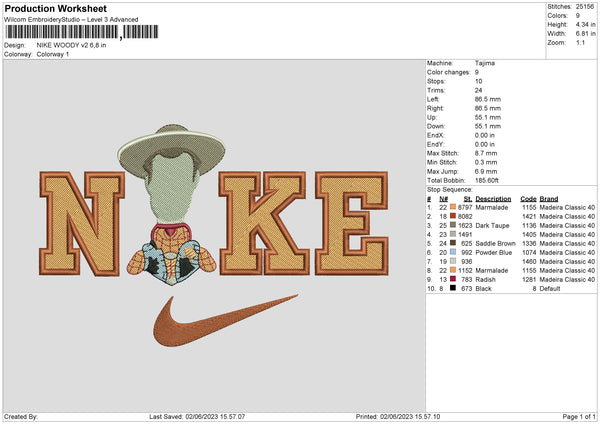Click the embroidered letter E in the preview
The height and width of the screenshot is (424, 600).
[x=352, y=223]
